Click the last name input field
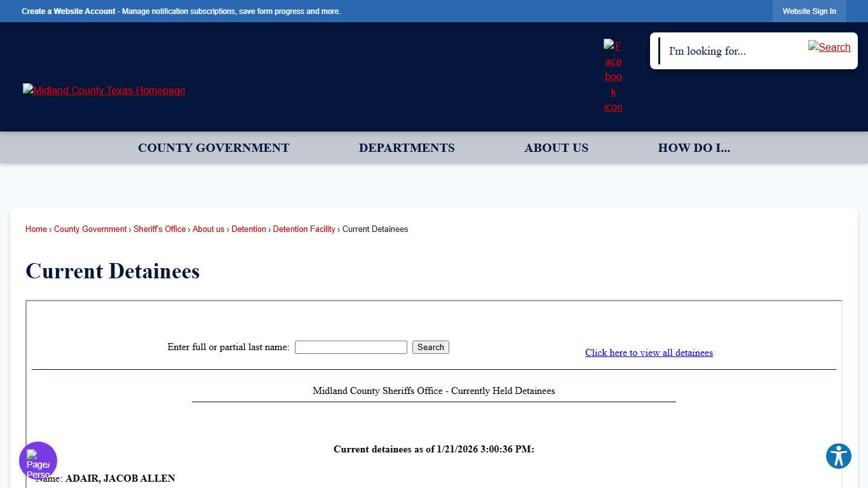868x488 pixels. [351, 347]
